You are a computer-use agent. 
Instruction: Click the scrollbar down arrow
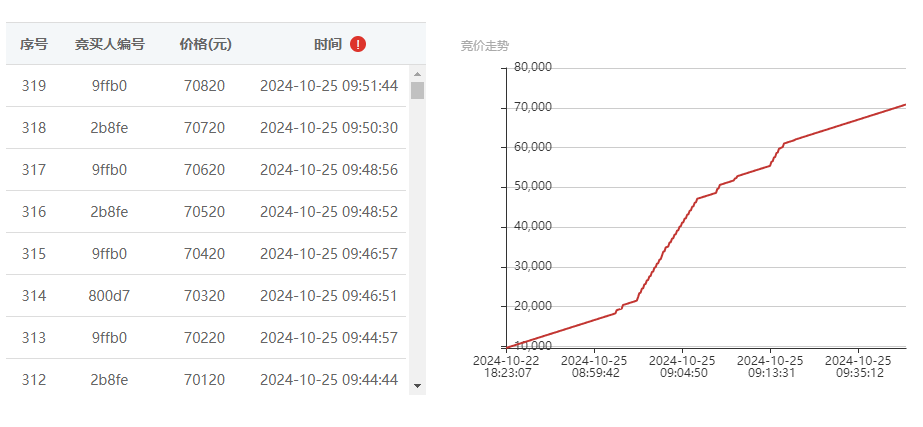417,386
